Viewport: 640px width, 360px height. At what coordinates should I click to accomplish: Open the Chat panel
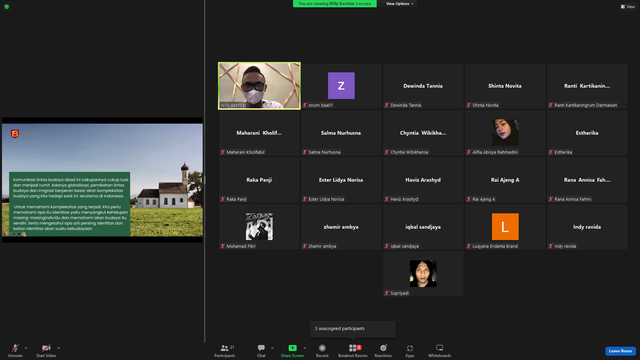click(261, 350)
